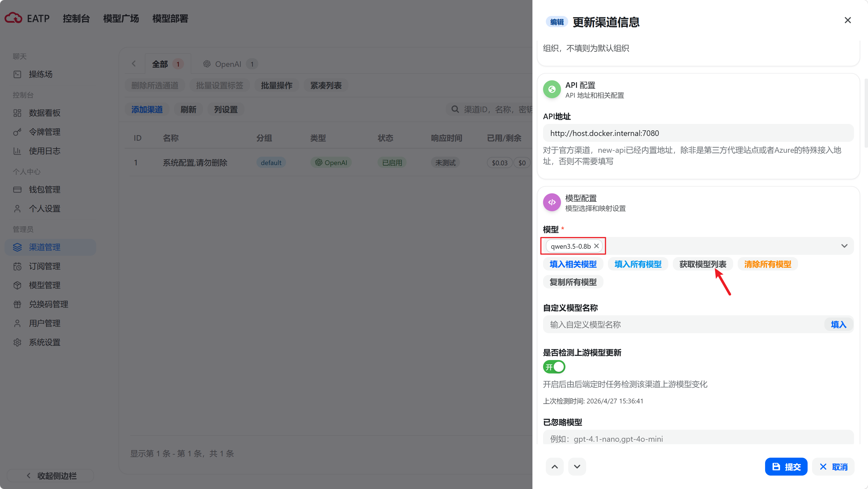Click the search magnifier icon

pyautogui.click(x=455, y=109)
